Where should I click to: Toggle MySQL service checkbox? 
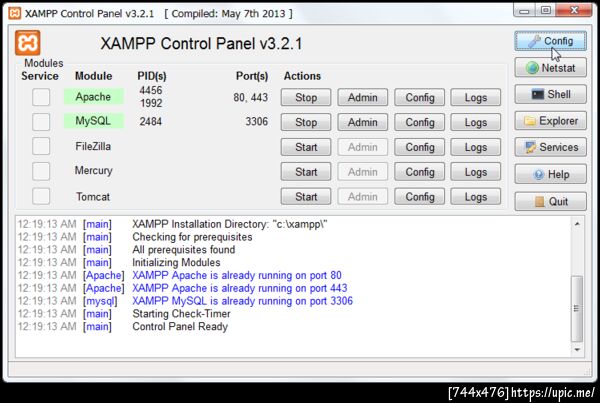tap(41, 122)
